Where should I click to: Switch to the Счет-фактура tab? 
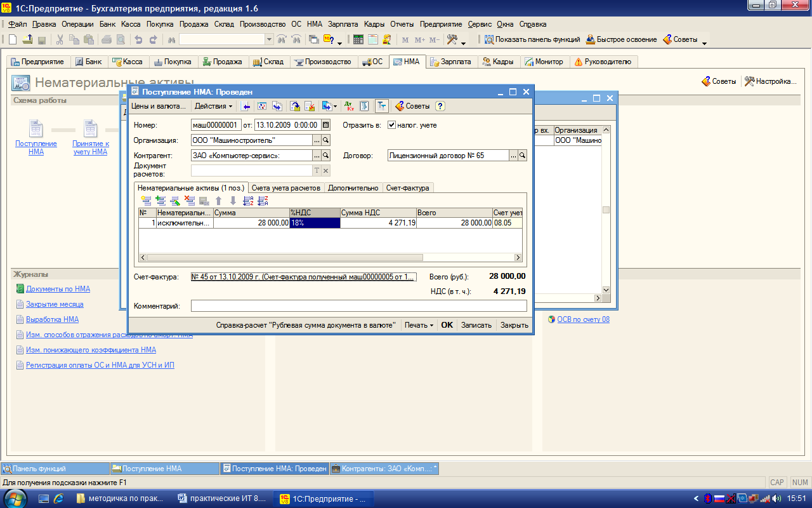click(x=408, y=188)
